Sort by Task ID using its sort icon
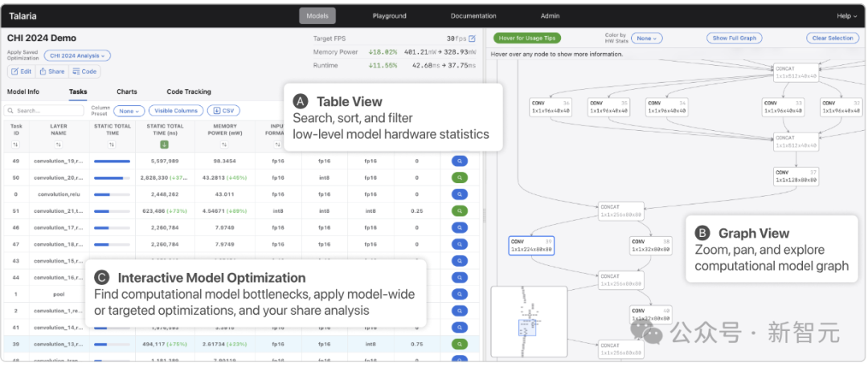Image resolution: width=868 pixels, height=367 pixels. coord(16,145)
